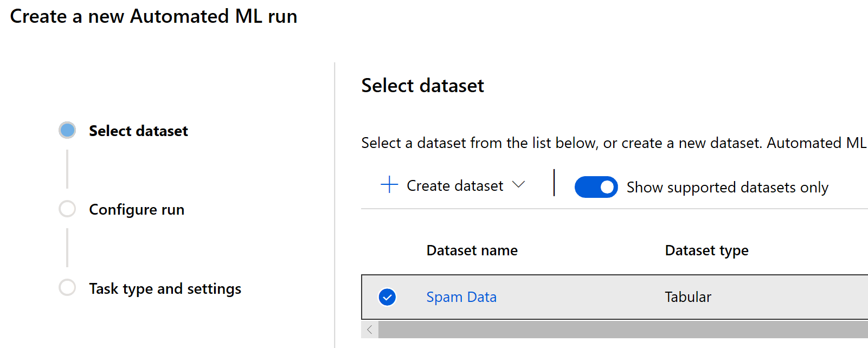This screenshot has height=348, width=868.
Task: Click the Task type and settings step circle
Action: [x=67, y=287]
